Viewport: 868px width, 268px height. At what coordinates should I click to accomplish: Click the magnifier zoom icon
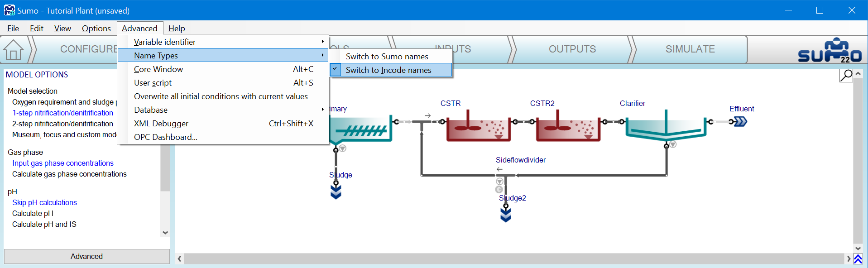click(846, 75)
